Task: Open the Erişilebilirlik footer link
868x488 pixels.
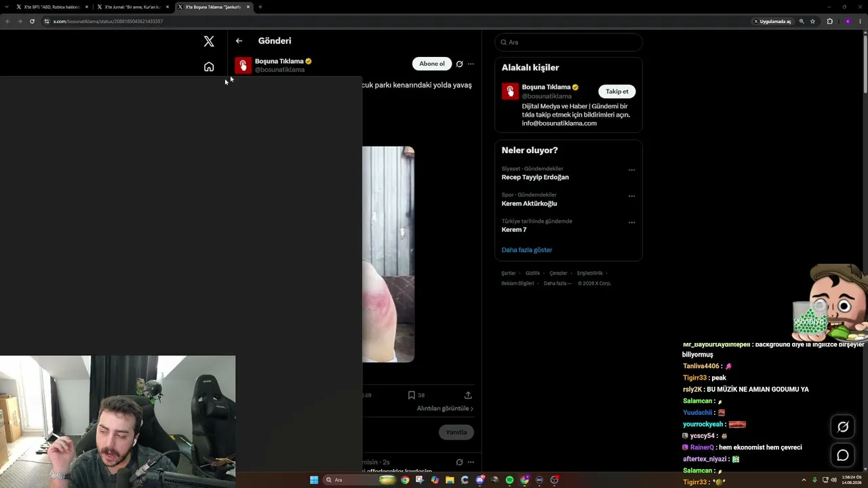Action: pos(590,273)
